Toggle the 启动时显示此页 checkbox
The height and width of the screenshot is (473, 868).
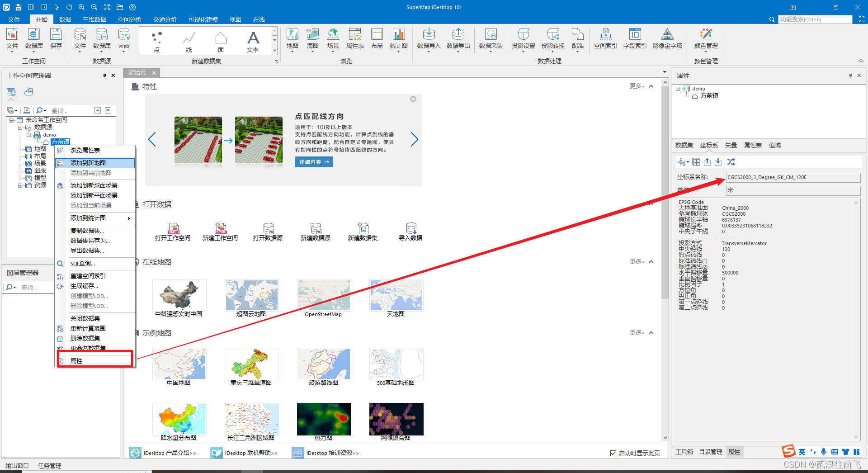point(613,453)
